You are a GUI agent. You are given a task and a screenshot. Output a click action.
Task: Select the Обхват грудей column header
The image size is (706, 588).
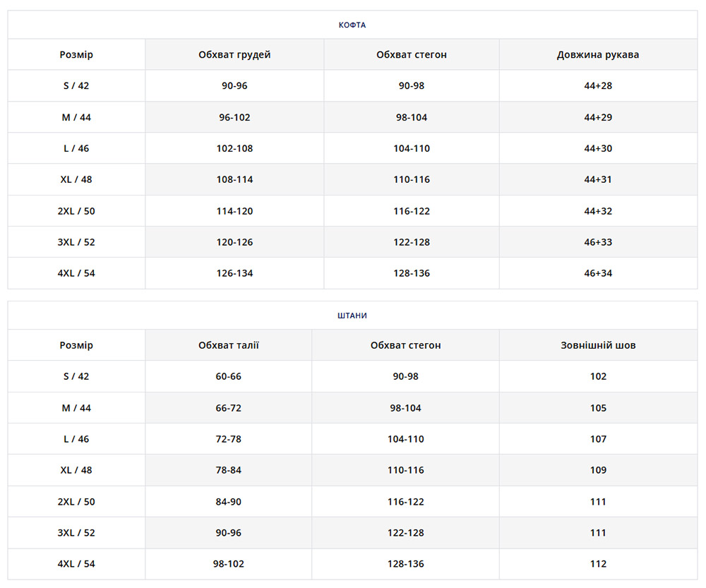(x=234, y=54)
